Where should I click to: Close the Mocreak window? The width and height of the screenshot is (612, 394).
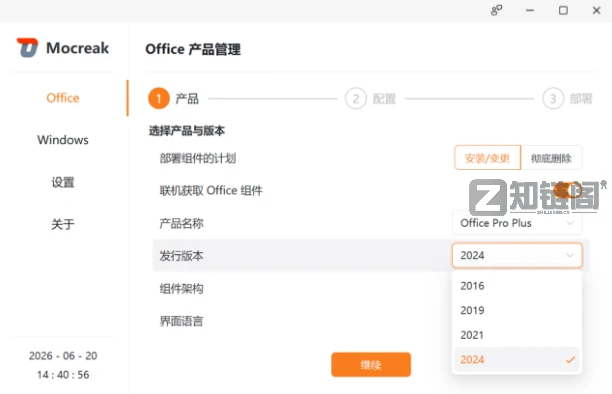pyautogui.click(x=596, y=11)
